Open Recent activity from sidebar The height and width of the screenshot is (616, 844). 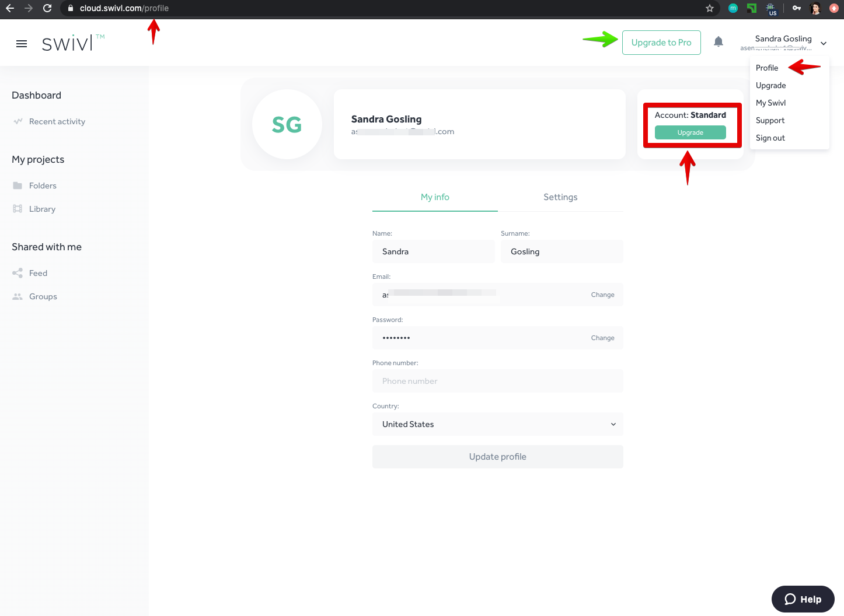57,121
